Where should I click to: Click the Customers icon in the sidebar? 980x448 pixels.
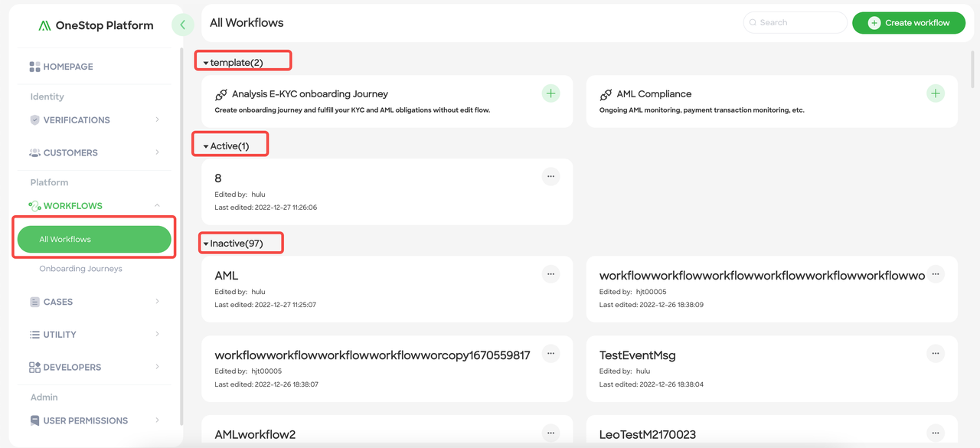point(34,152)
